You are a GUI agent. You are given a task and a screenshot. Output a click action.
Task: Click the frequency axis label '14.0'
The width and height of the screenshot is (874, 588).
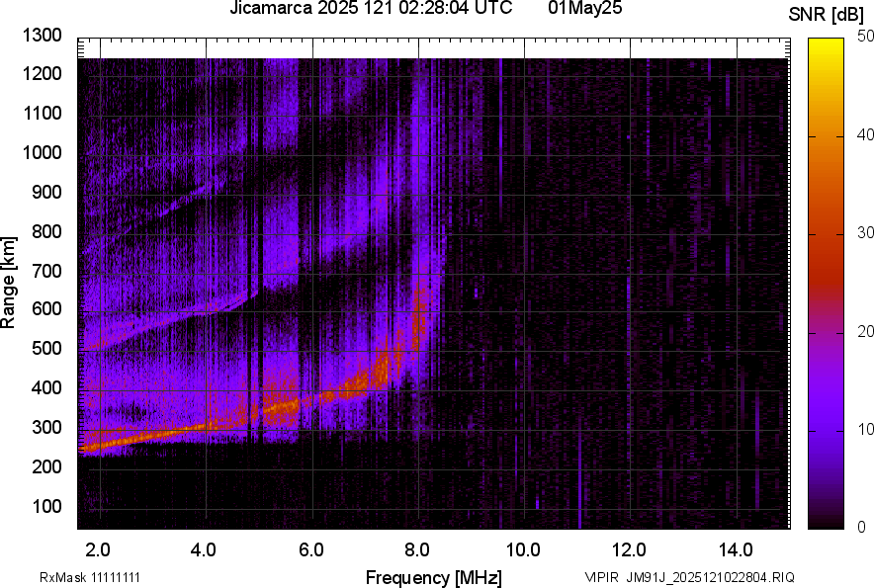(736, 550)
